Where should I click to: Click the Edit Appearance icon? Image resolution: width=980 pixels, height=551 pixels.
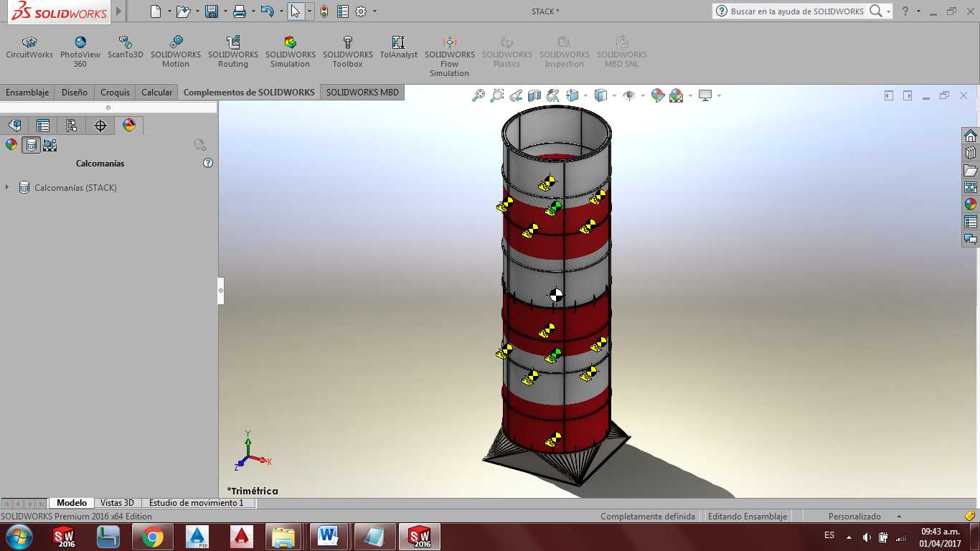coord(658,95)
